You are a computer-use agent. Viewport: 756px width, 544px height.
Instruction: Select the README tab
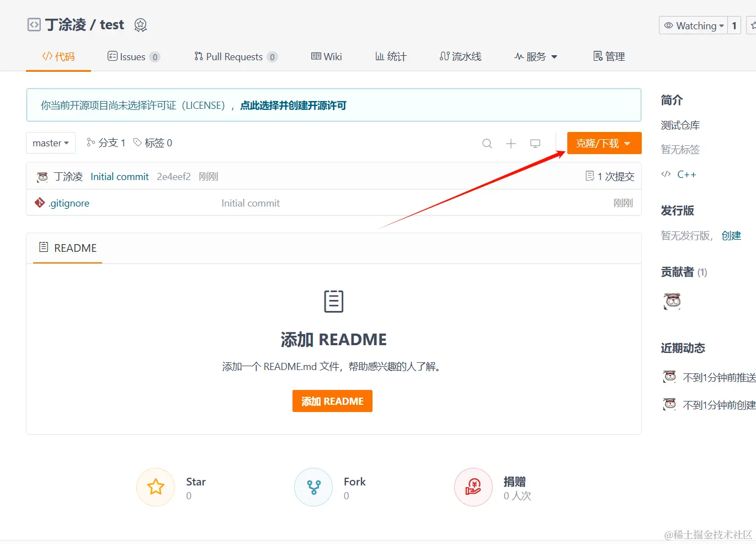tap(67, 248)
